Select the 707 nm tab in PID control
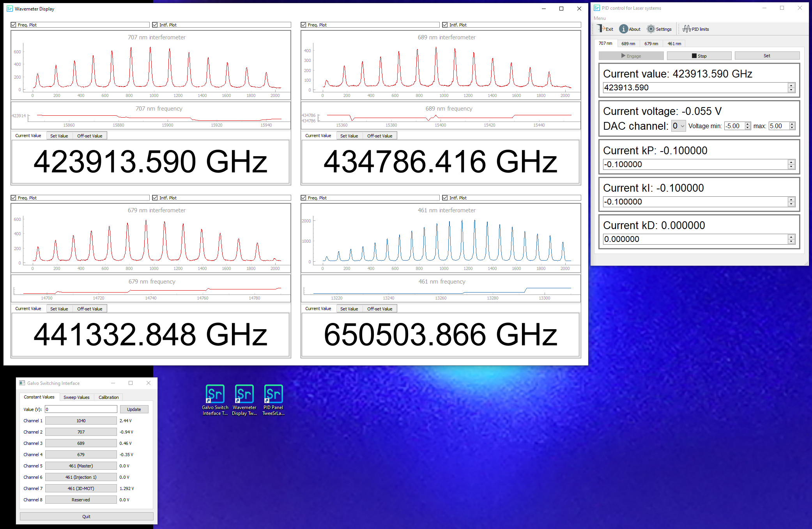The height and width of the screenshot is (529, 812). point(605,43)
